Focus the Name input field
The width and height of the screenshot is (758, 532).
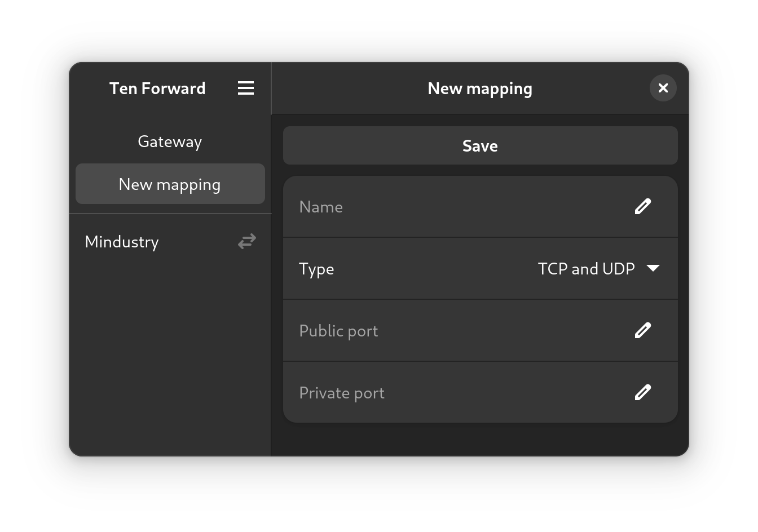481,207
